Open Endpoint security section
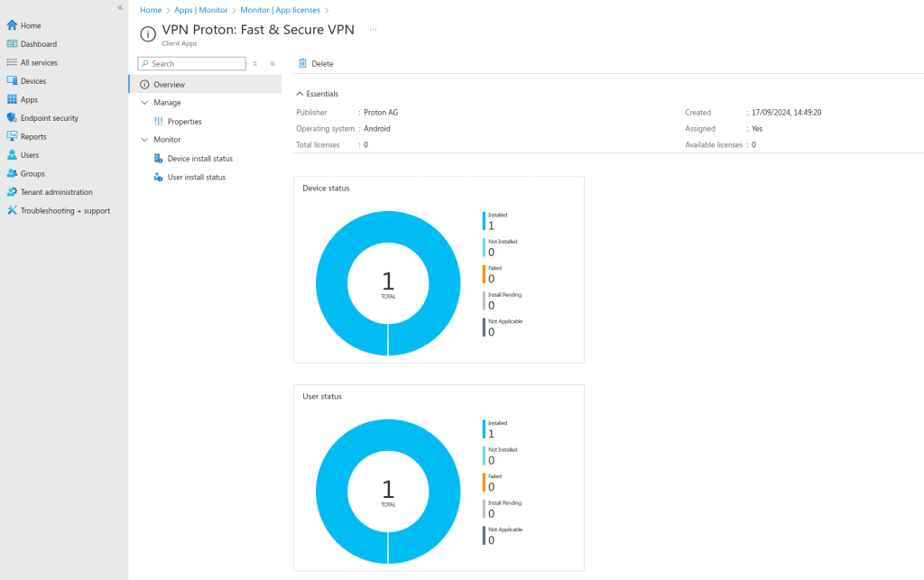Screen dimensions: 924x580 tap(50, 118)
